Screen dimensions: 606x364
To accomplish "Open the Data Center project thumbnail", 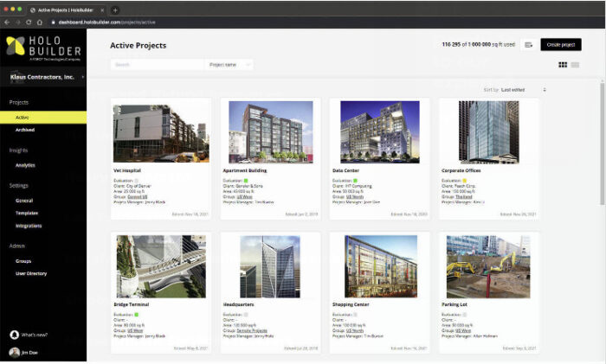I will click(x=378, y=132).
